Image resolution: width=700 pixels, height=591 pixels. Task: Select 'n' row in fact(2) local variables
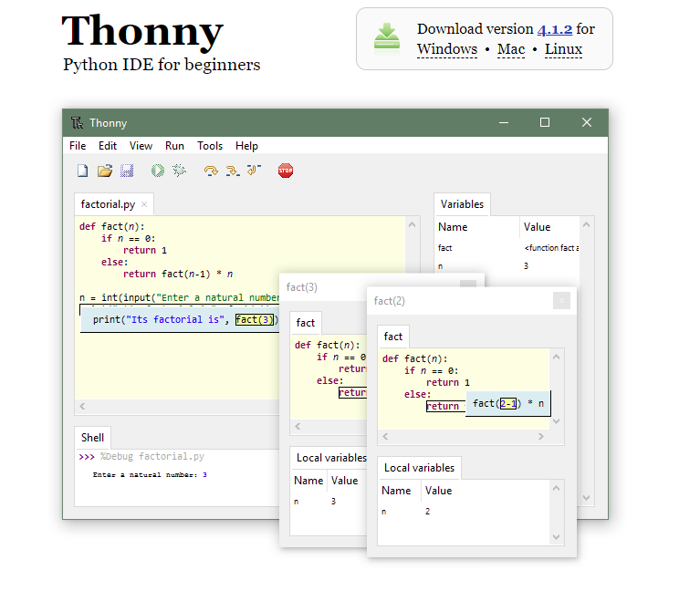point(465,512)
